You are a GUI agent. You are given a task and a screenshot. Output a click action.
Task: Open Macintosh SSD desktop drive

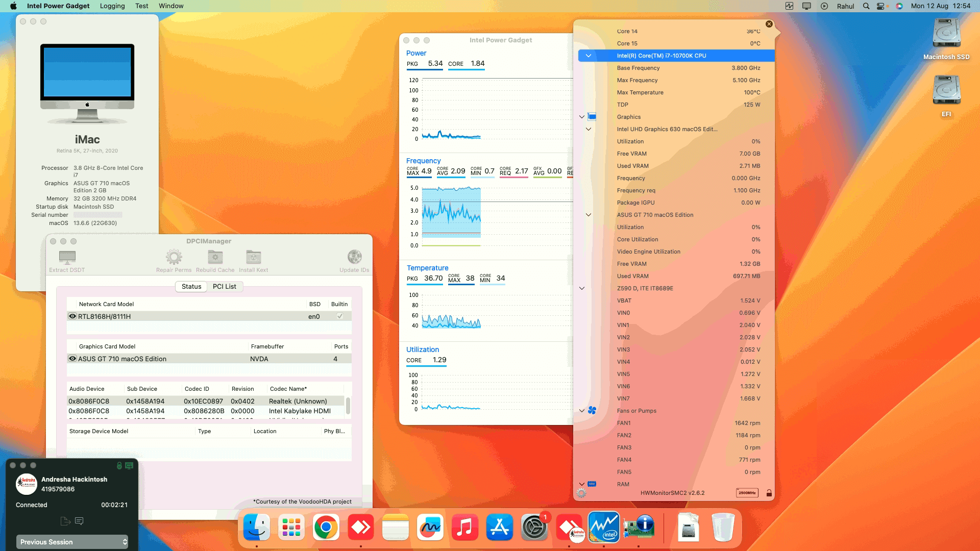[946, 33]
